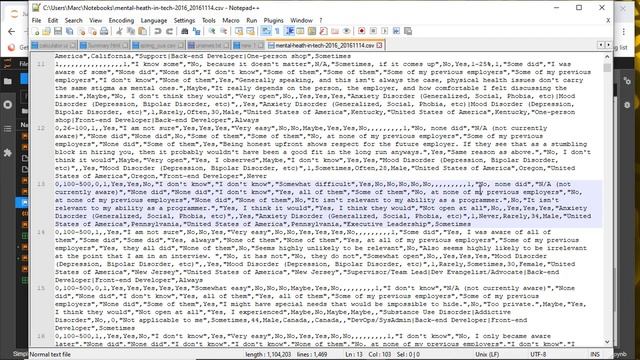Open the Encoding menu

click(x=121, y=20)
